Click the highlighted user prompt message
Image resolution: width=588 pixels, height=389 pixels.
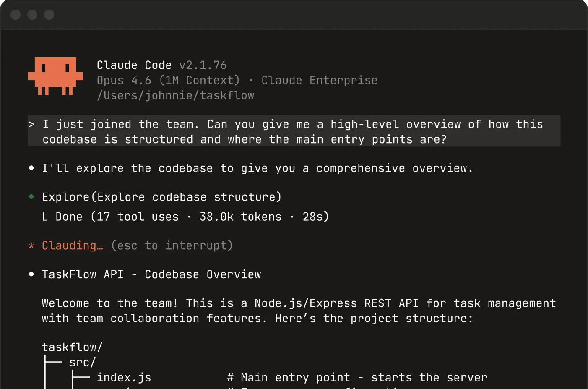click(293, 132)
